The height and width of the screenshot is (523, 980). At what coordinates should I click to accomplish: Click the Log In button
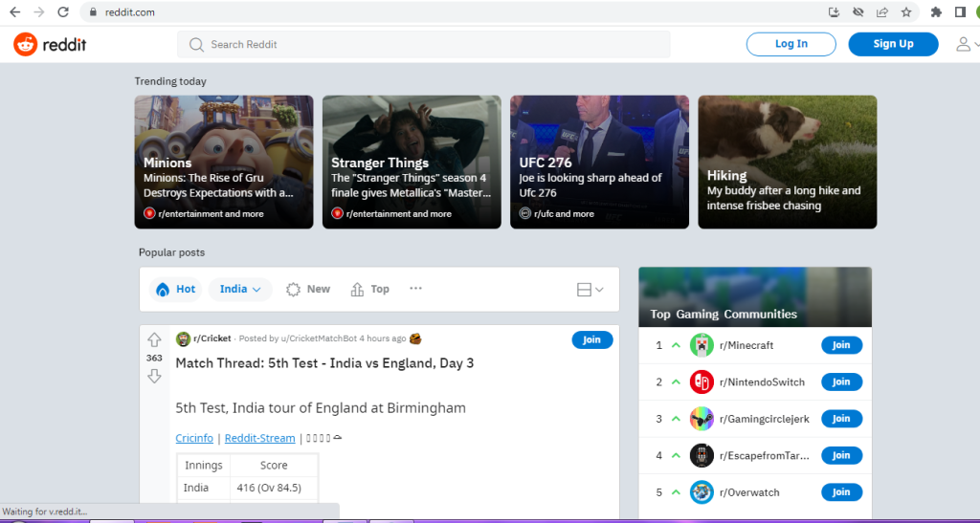pyautogui.click(x=791, y=44)
